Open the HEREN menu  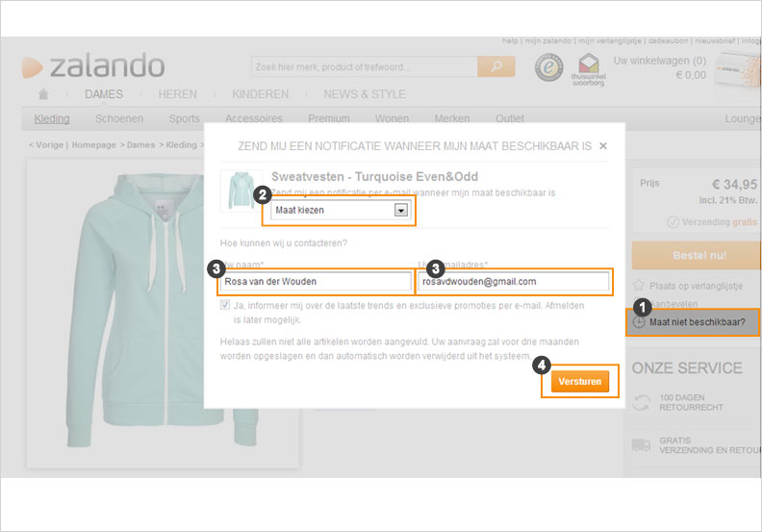(177, 94)
